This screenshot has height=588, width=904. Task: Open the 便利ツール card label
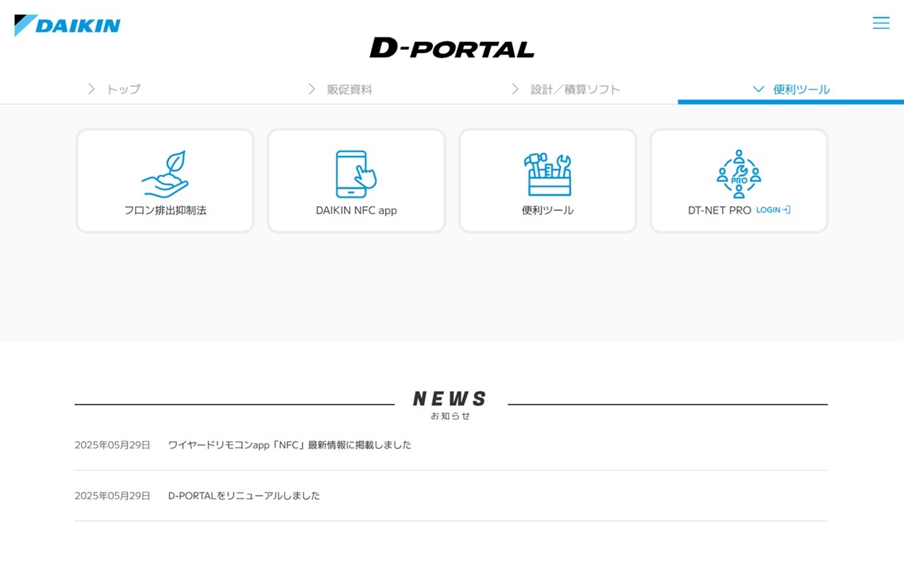[x=548, y=210]
